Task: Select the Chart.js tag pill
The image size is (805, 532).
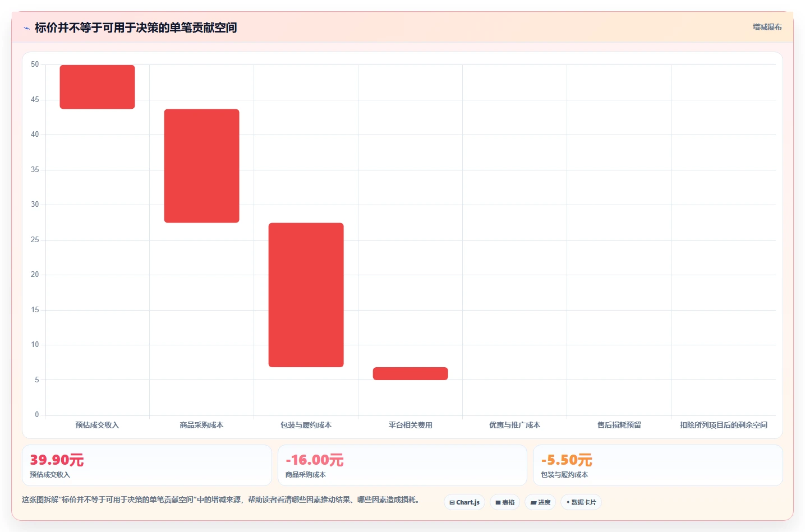Action: pyautogui.click(x=464, y=502)
